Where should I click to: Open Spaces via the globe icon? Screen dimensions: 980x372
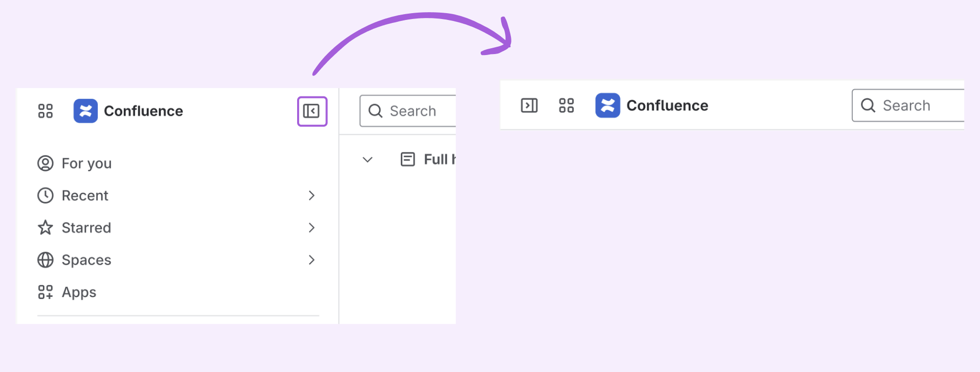tap(45, 260)
